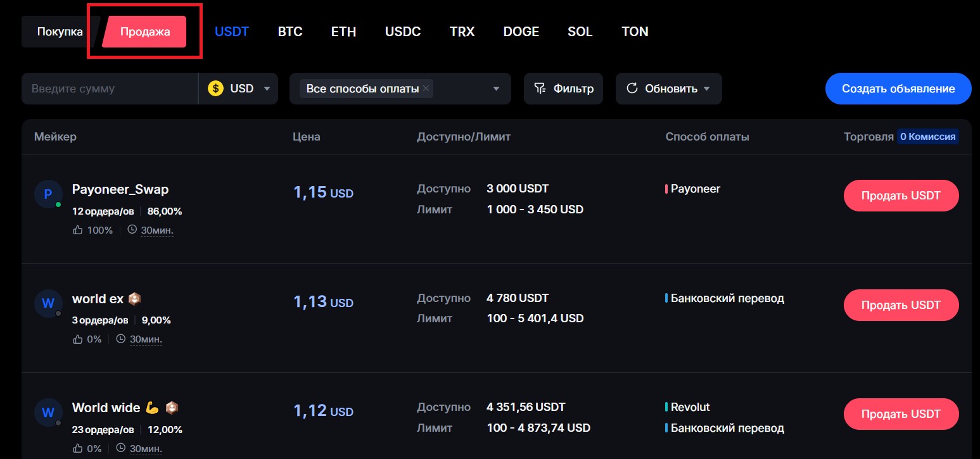Click Создать объявление button

click(898, 89)
